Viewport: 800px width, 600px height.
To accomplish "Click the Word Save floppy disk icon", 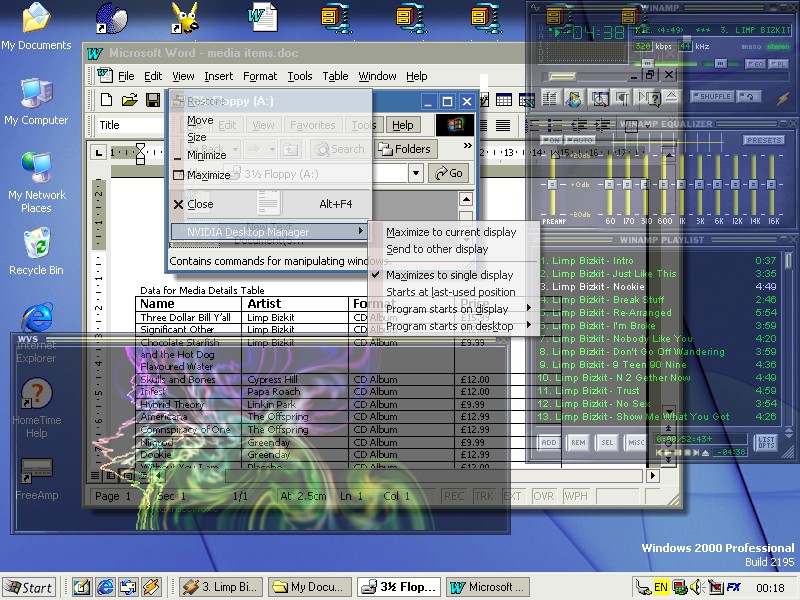I will 152,100.
